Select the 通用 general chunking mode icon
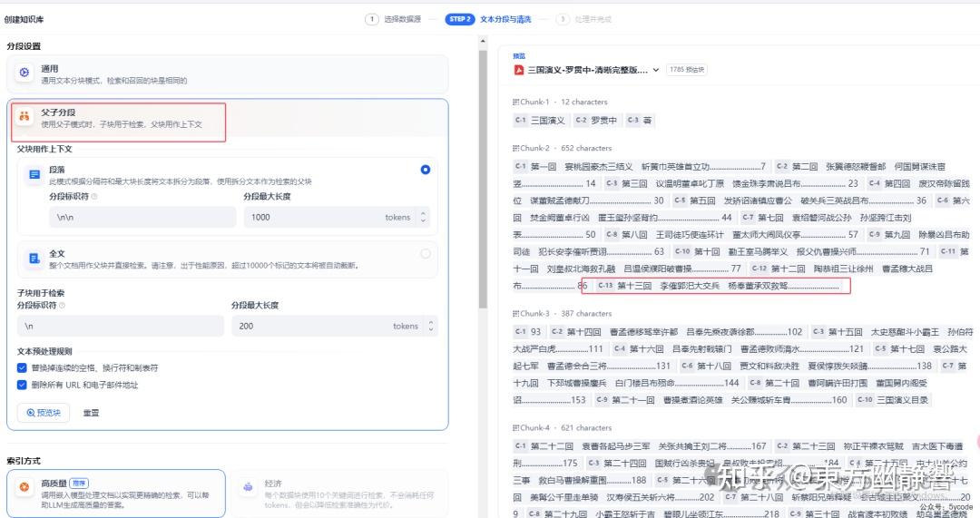The width and height of the screenshot is (980, 518). coord(24,73)
